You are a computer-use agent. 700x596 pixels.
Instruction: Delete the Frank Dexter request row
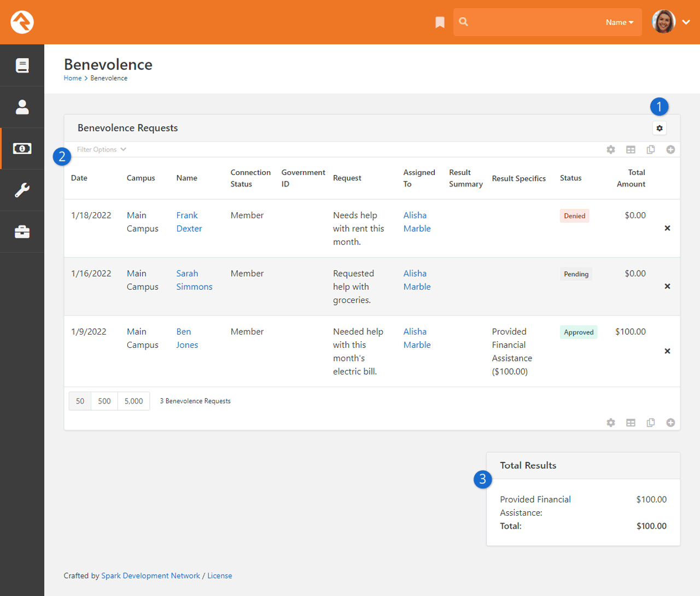click(667, 229)
